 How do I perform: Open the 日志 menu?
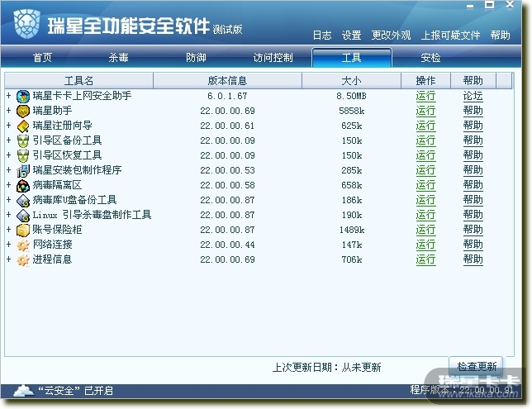321,35
